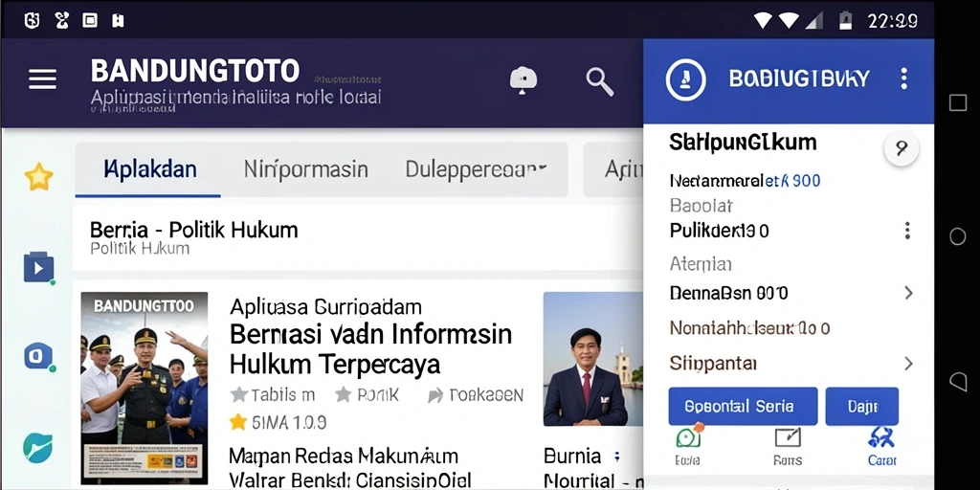This screenshot has height=490, width=980.
Task: Open the BANDUNGTOTO header title
Action: pos(195,71)
